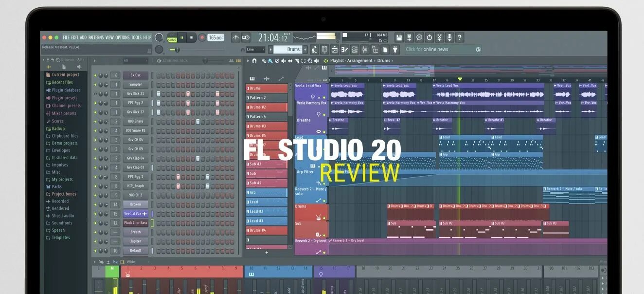The width and height of the screenshot is (644, 294).
Task: Click the plug icon for plugin picker
Action: pyautogui.click(x=395, y=49)
